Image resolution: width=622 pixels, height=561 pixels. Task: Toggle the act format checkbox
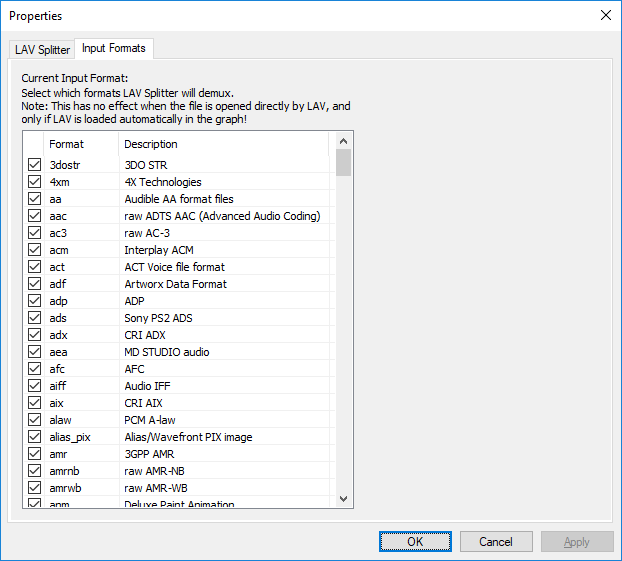tap(35, 267)
